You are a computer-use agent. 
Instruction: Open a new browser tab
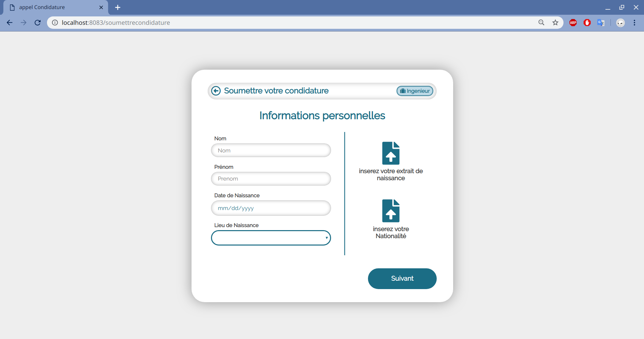[118, 7]
